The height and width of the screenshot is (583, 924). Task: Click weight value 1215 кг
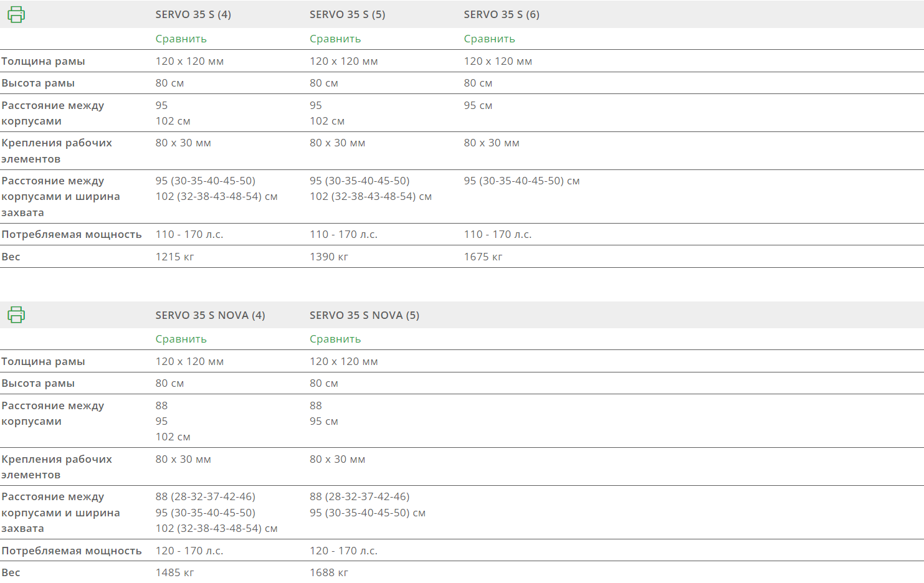pyautogui.click(x=174, y=257)
